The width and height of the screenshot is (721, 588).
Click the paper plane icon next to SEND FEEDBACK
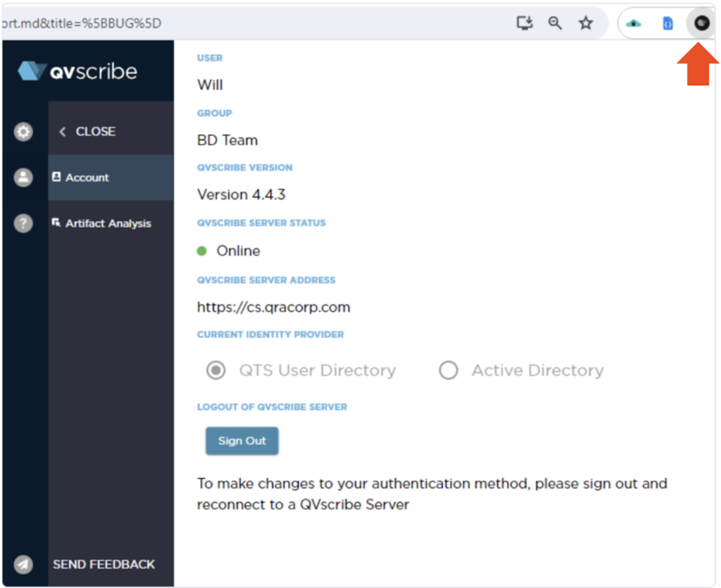tap(25, 564)
